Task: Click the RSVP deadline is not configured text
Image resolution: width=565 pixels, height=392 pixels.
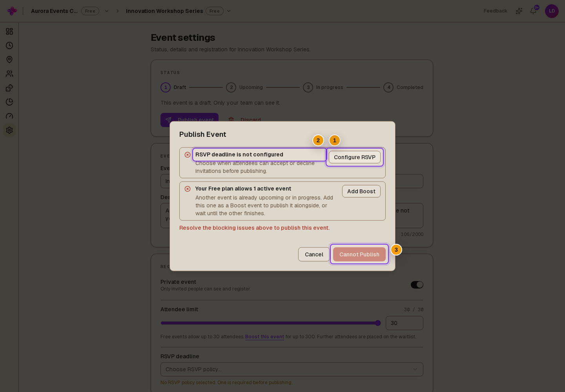Action: click(x=239, y=154)
